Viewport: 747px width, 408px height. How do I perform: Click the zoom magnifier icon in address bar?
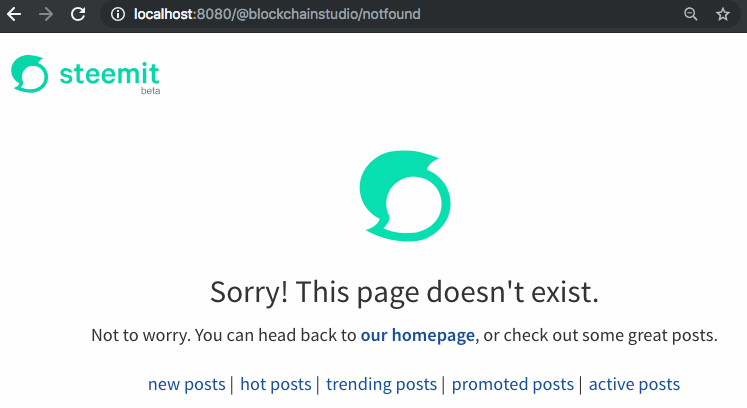(691, 14)
